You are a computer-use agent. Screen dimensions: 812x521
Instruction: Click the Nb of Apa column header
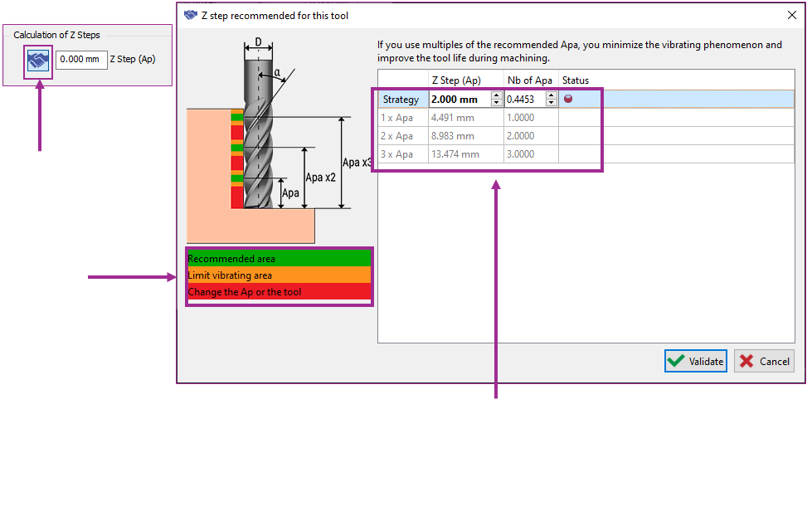(x=530, y=80)
